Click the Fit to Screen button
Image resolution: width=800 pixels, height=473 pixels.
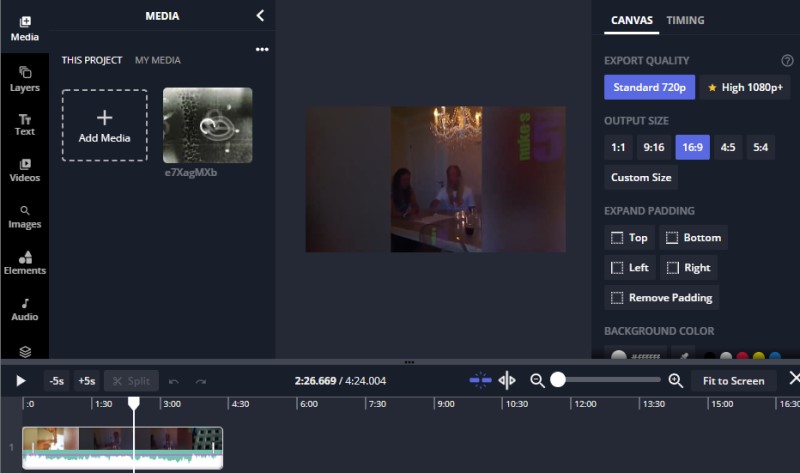[734, 381]
